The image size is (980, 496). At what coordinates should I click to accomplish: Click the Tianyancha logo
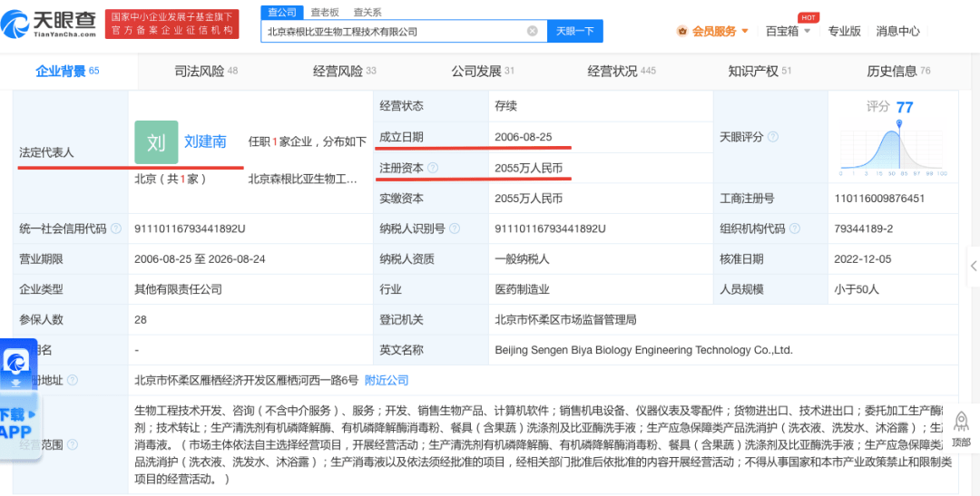[52, 23]
